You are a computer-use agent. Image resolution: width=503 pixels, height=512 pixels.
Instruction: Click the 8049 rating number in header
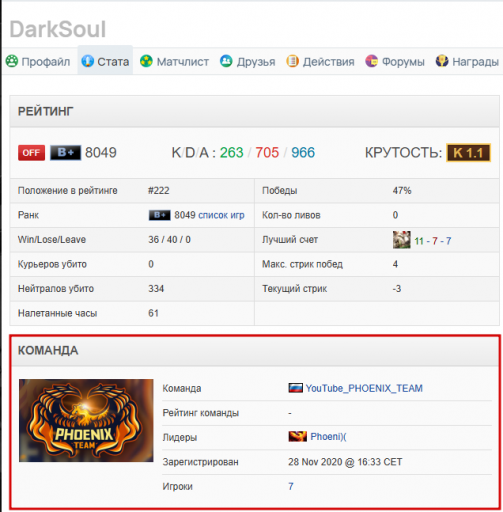pyautogui.click(x=101, y=153)
